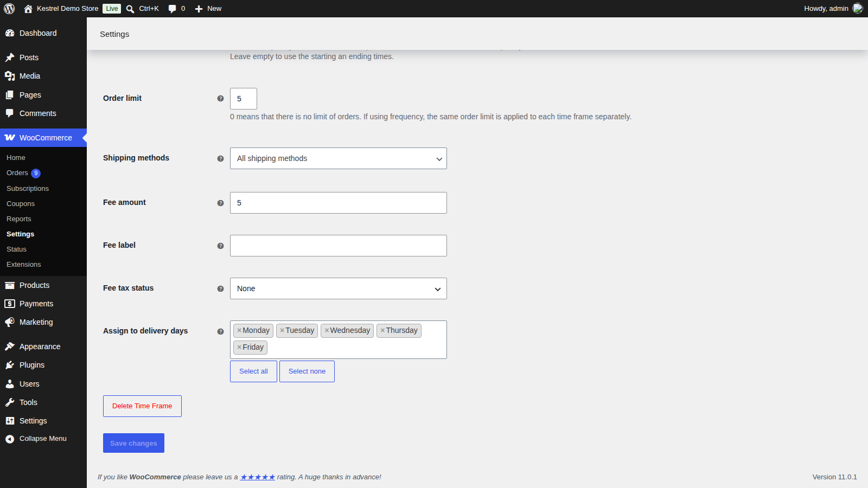
Task: Open WooCommerce Reports submenu
Action: pyautogui.click(x=19, y=219)
